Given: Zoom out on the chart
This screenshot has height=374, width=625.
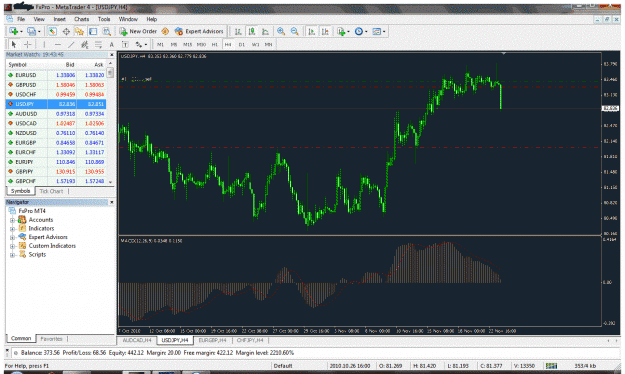Looking at the screenshot, I should pos(295,31).
